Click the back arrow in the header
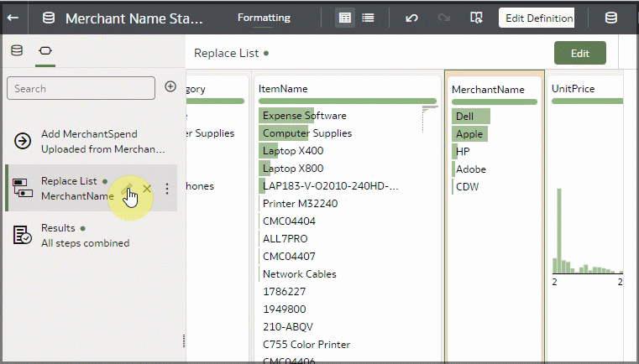The width and height of the screenshot is (639, 364). pos(13,18)
